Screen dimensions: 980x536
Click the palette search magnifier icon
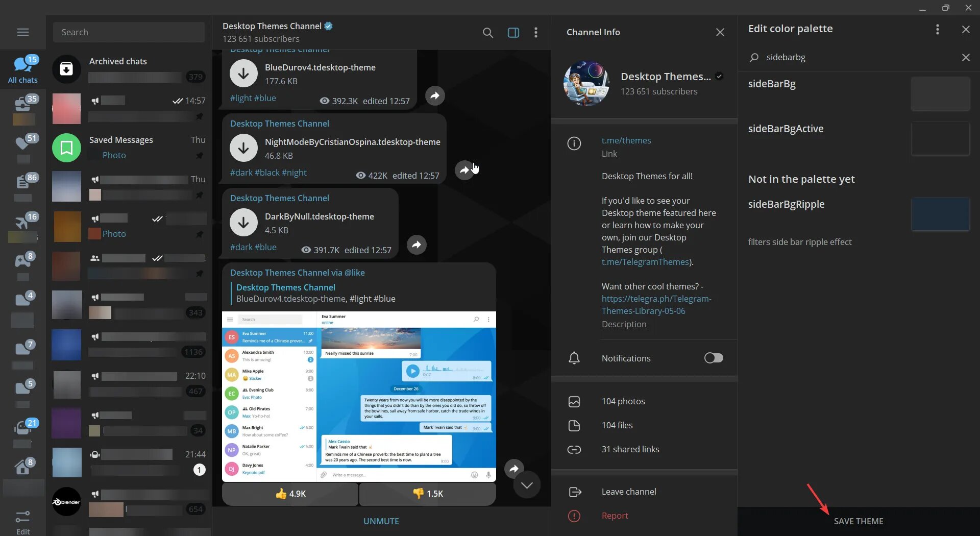(x=754, y=57)
